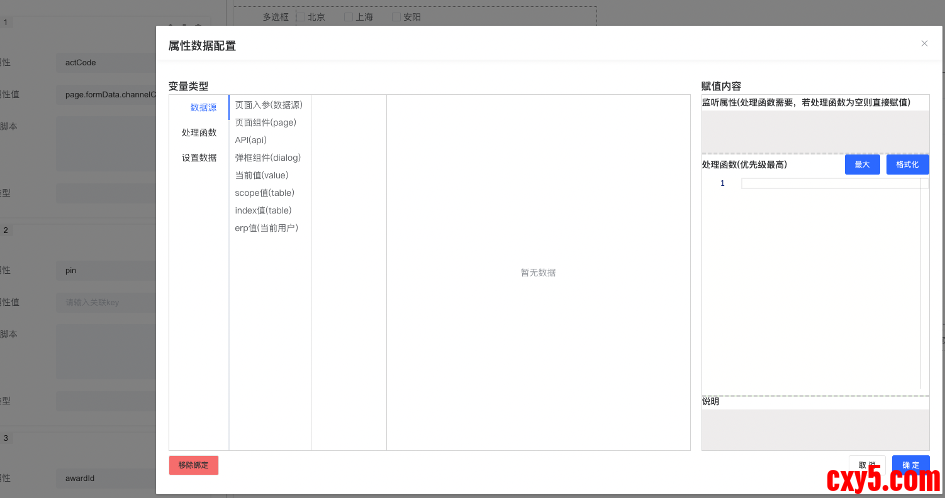Select the 数据源 variable type tab
The width and height of the screenshot is (945, 499).
203,107
